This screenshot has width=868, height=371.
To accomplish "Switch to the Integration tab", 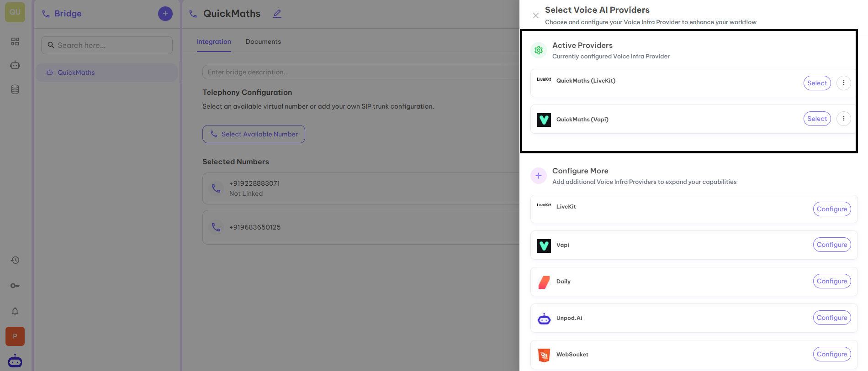I will coord(214,42).
